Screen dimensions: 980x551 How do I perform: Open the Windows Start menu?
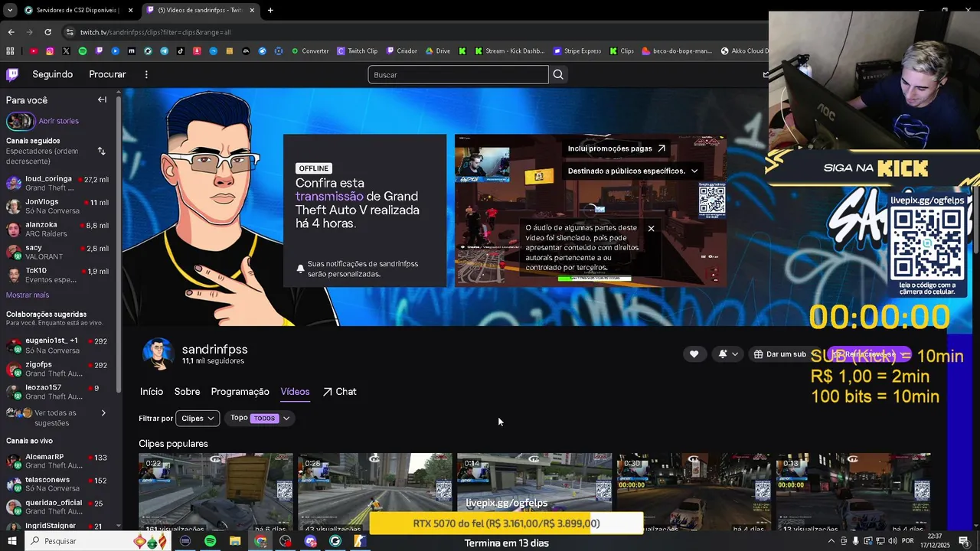coord(11,541)
